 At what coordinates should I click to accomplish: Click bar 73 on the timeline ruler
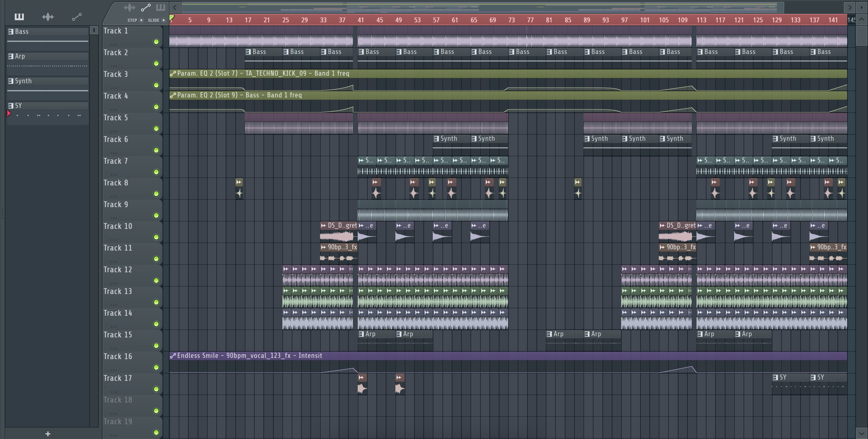click(511, 20)
